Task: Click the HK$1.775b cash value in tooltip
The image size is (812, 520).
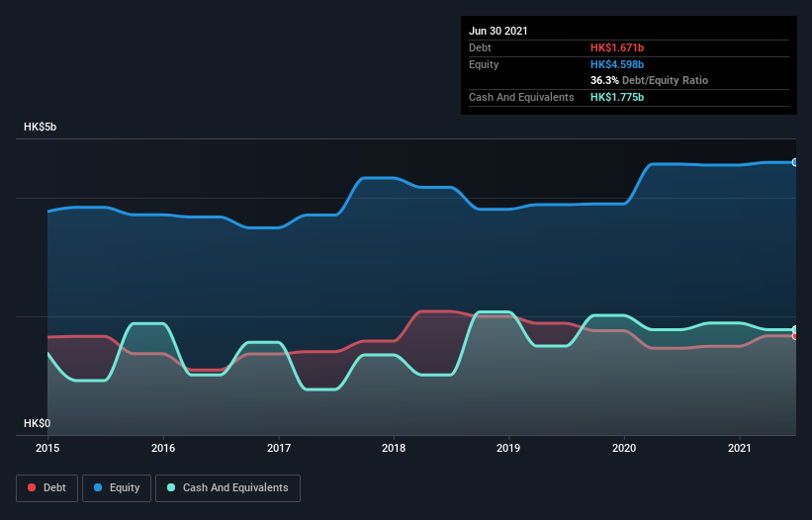Action: coord(617,97)
